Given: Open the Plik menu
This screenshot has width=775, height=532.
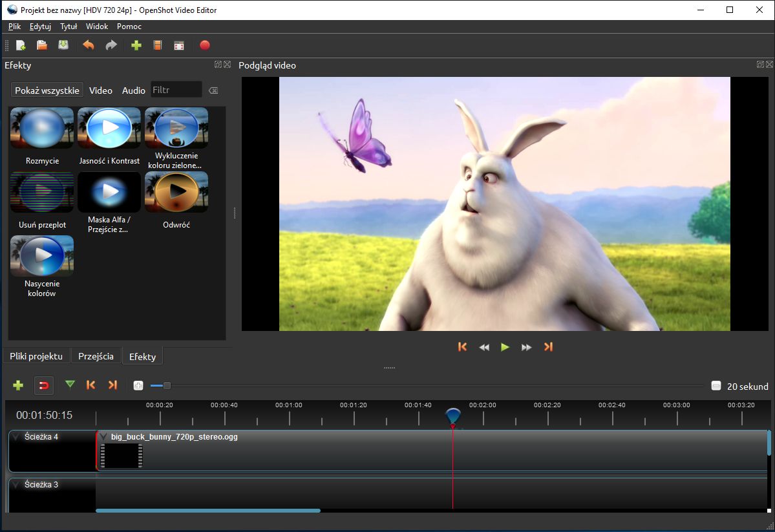Looking at the screenshot, I should [14, 27].
